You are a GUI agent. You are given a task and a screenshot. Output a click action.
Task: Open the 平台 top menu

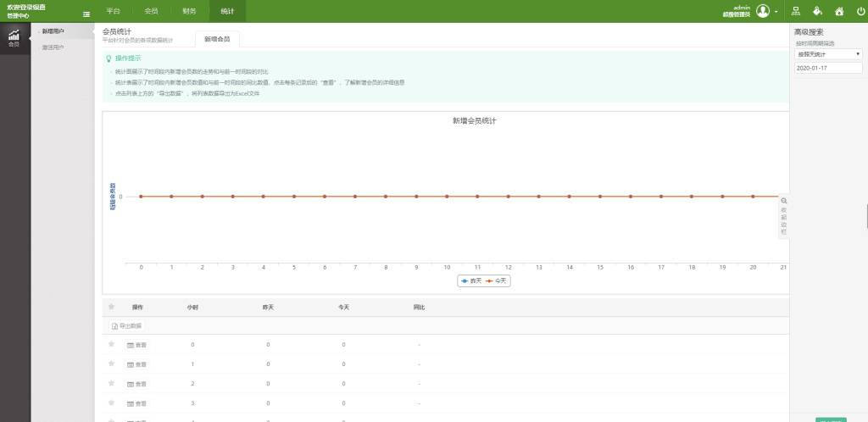pos(113,11)
